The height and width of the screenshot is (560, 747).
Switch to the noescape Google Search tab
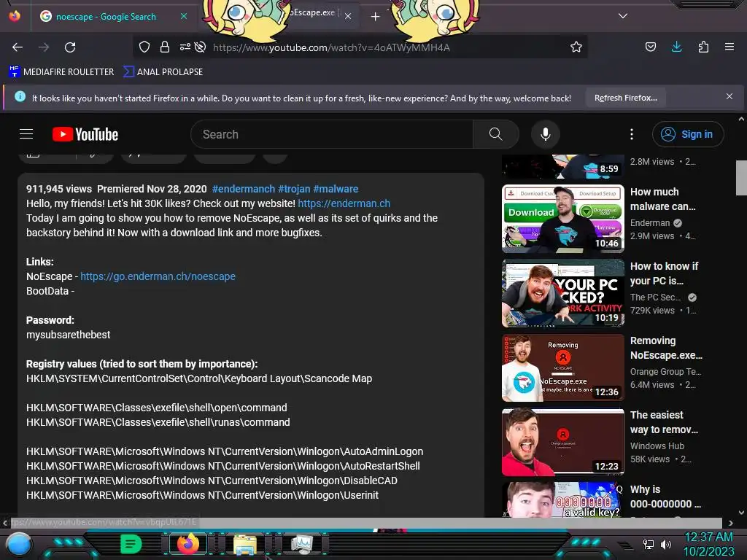(106, 17)
